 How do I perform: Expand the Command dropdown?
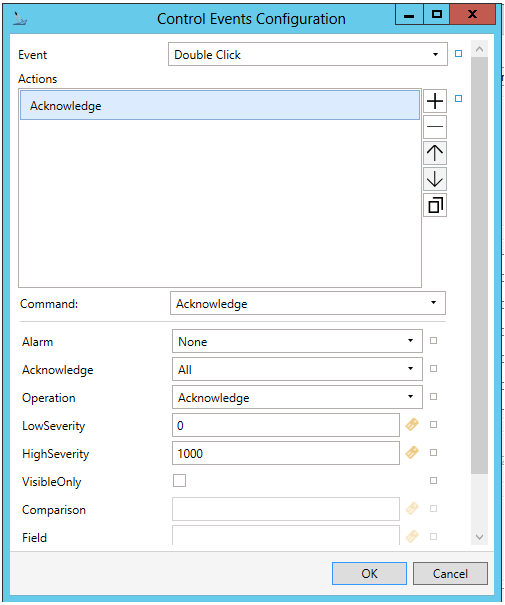pyautogui.click(x=308, y=303)
